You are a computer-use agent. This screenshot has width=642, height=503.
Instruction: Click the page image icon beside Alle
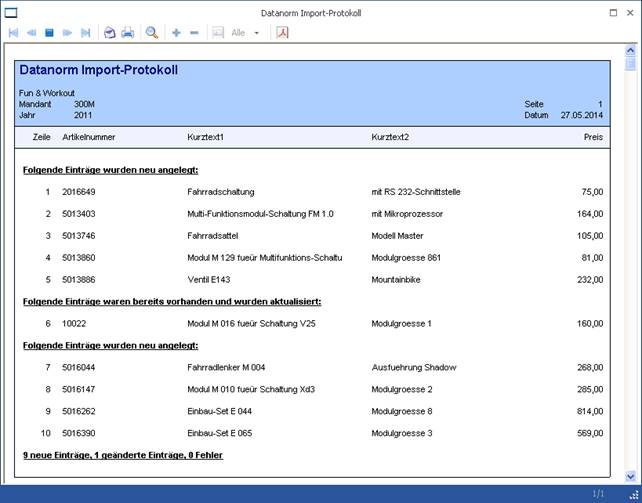217,33
